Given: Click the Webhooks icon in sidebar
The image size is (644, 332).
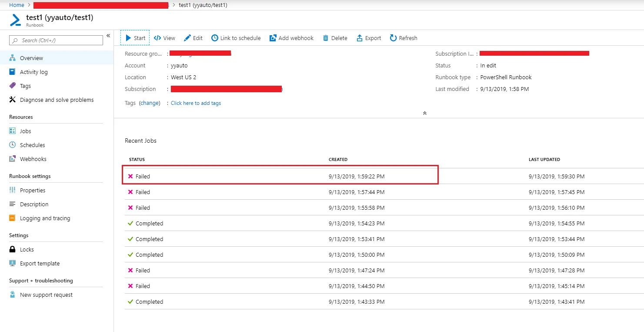Looking at the screenshot, I should (13, 159).
